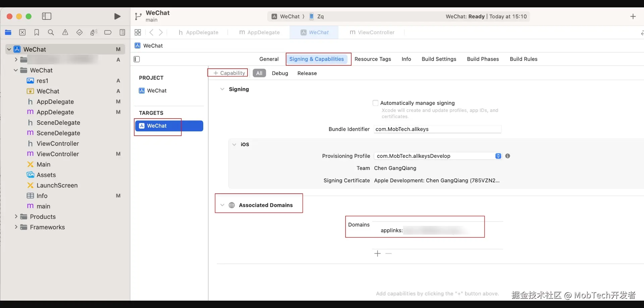This screenshot has height=308, width=644.
Task: Click the provisioning profile info icon
Action: (x=507, y=156)
